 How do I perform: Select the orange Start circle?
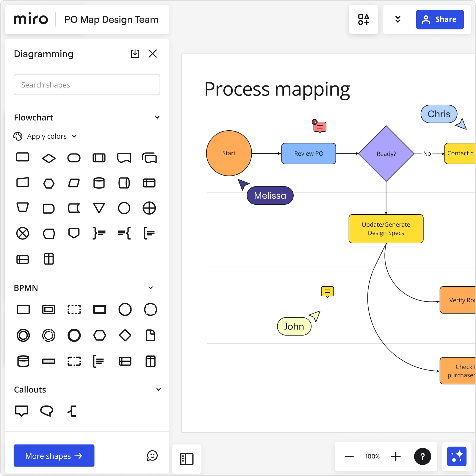click(x=229, y=153)
